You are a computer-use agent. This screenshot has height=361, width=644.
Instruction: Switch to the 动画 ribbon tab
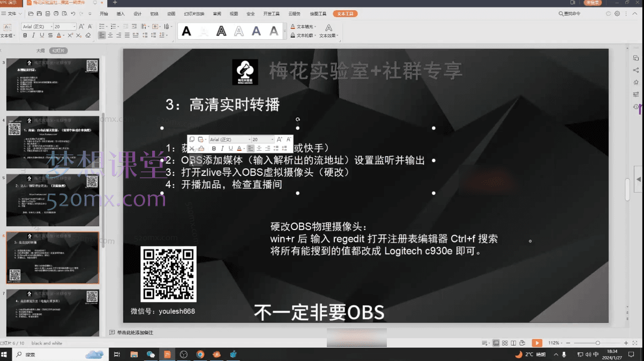point(171,13)
